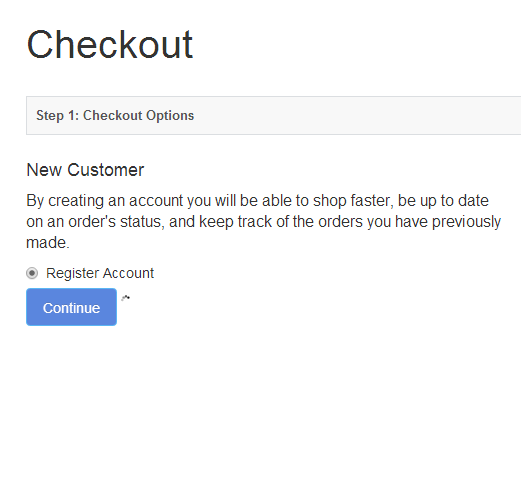This screenshot has height=497, width=521.
Task: Click the word 'Continue' on the button
Action: tap(71, 308)
